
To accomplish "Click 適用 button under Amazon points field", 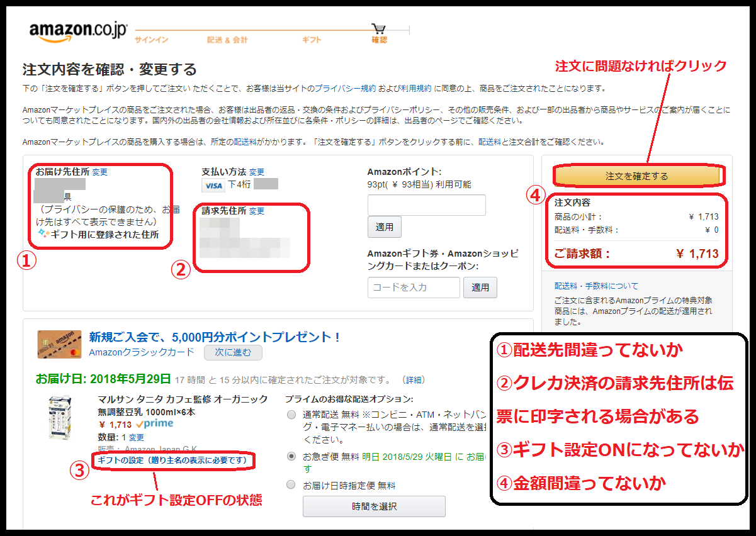I will [x=384, y=227].
